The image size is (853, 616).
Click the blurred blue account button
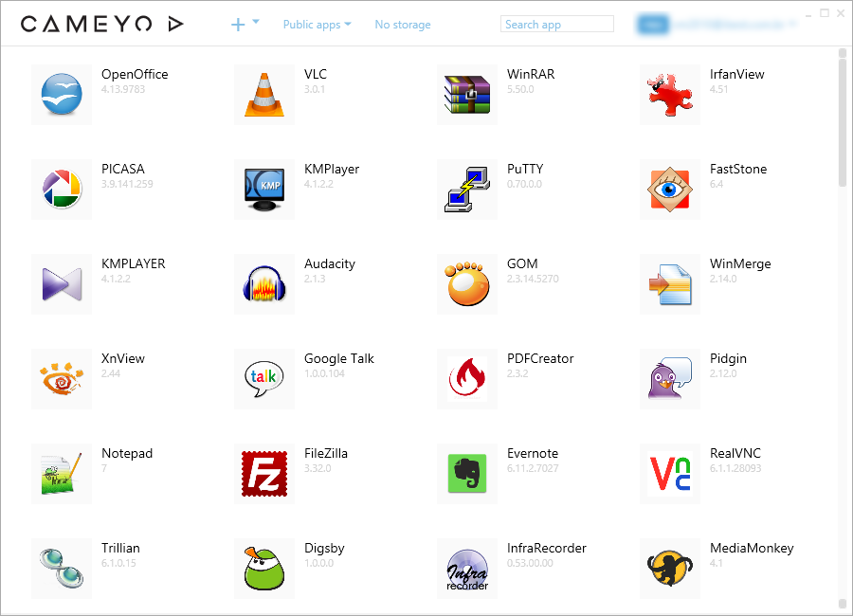[x=652, y=25]
